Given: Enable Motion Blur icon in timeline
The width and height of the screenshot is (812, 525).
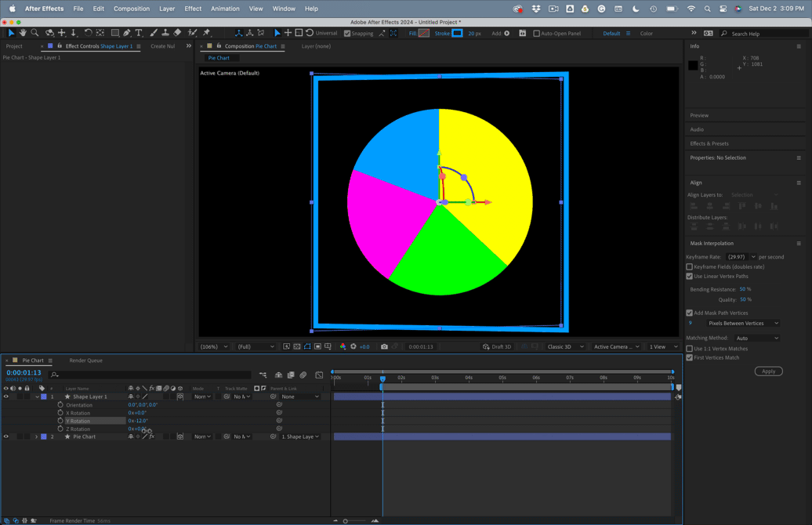Looking at the screenshot, I should point(303,375).
